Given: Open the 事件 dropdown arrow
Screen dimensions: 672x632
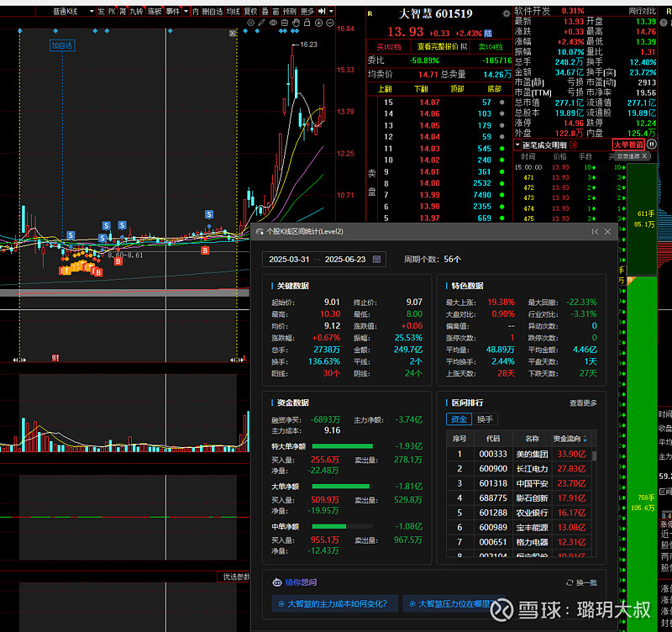Looking at the screenshot, I should pos(186,12).
